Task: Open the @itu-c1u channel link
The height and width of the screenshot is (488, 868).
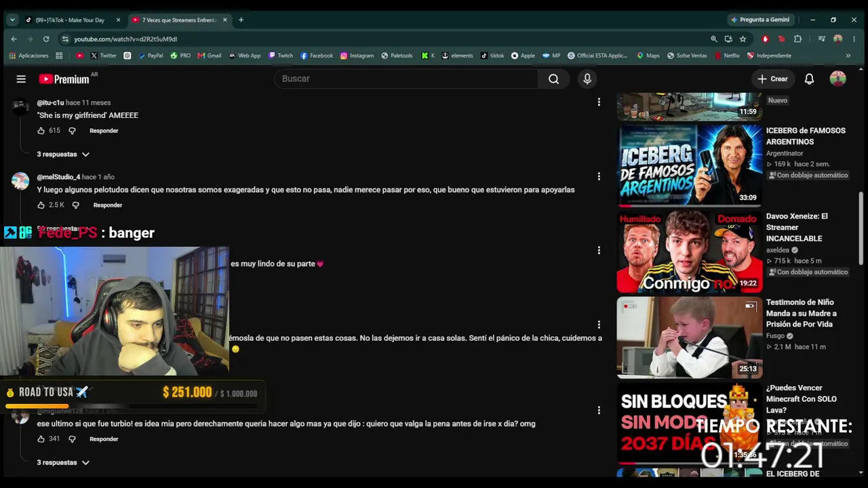Action: (x=50, y=102)
